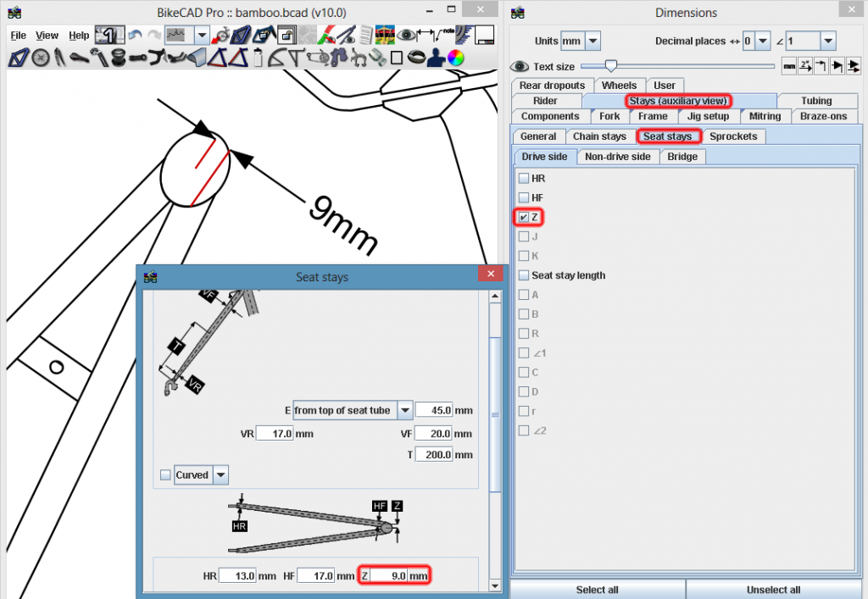Open the Curved type dropdown arrow

pyautogui.click(x=221, y=474)
